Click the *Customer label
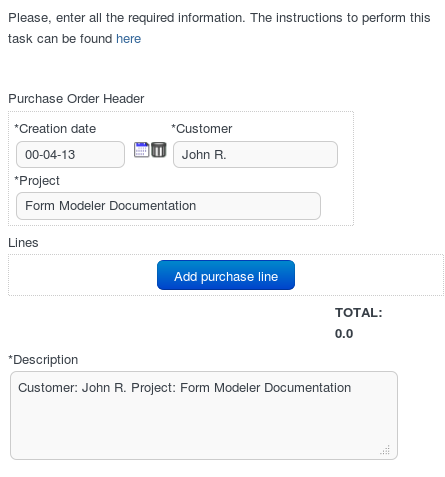Screen dimensions: 445x477 201,129
